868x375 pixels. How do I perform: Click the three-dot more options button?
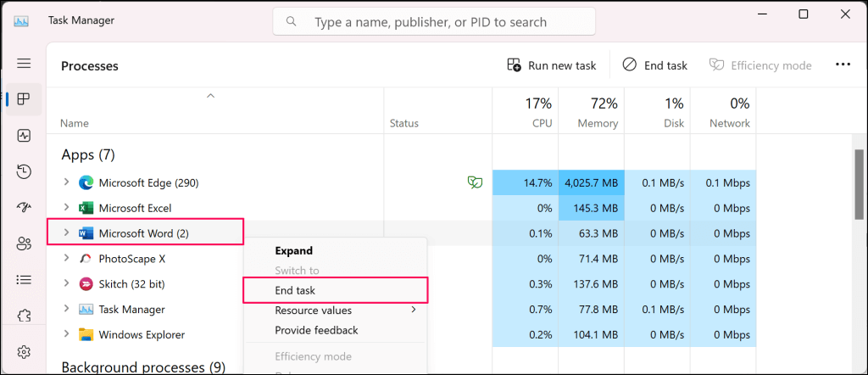[x=843, y=64]
